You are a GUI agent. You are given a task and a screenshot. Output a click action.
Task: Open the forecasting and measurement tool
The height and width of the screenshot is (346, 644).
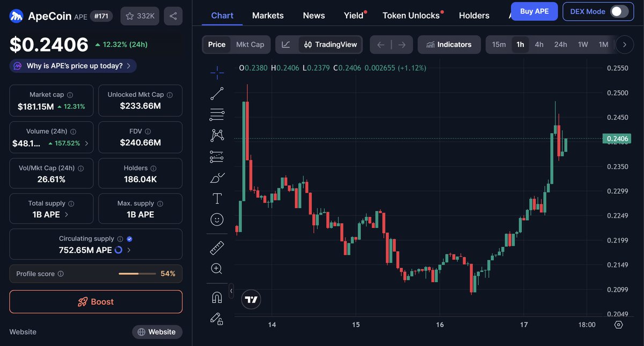click(217, 157)
